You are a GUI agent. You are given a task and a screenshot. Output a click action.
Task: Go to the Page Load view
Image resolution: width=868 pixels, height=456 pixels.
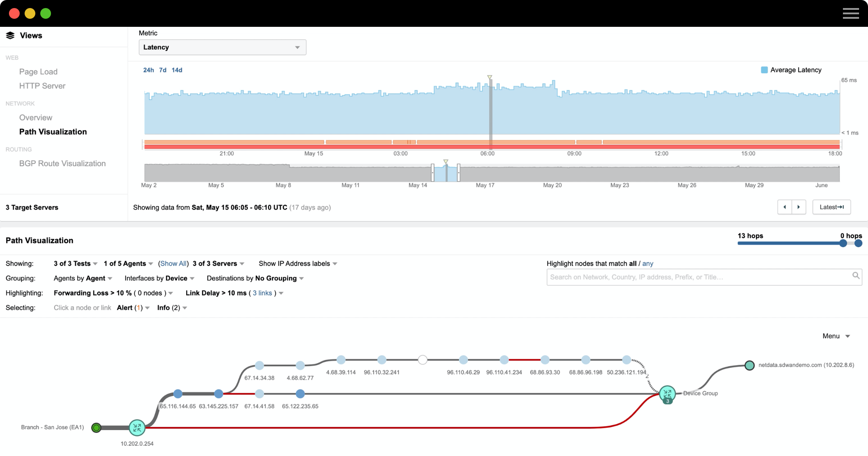click(x=38, y=72)
